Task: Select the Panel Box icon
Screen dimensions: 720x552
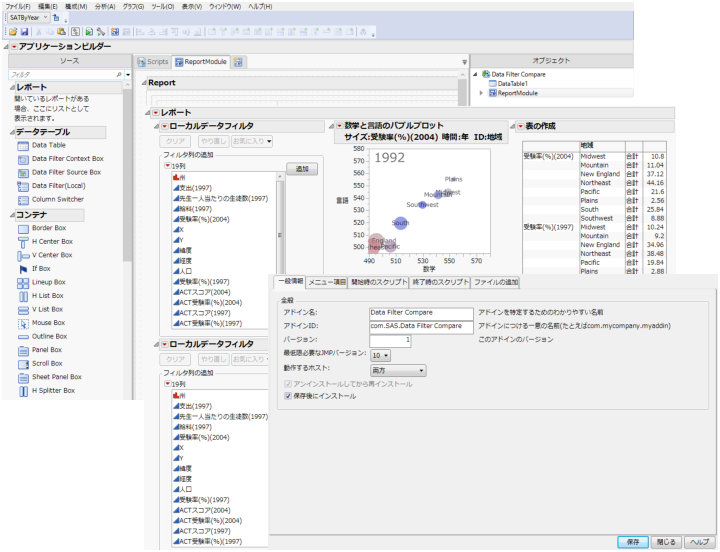Action: [23, 351]
